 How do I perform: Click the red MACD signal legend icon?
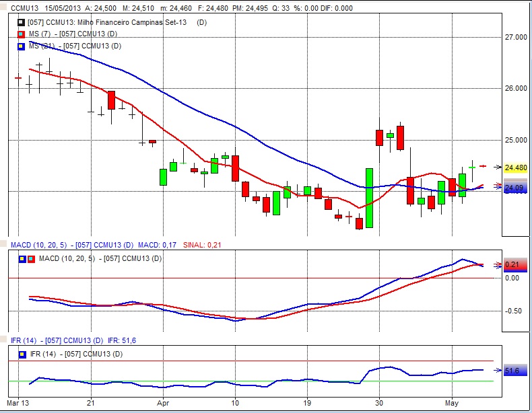[31, 258]
